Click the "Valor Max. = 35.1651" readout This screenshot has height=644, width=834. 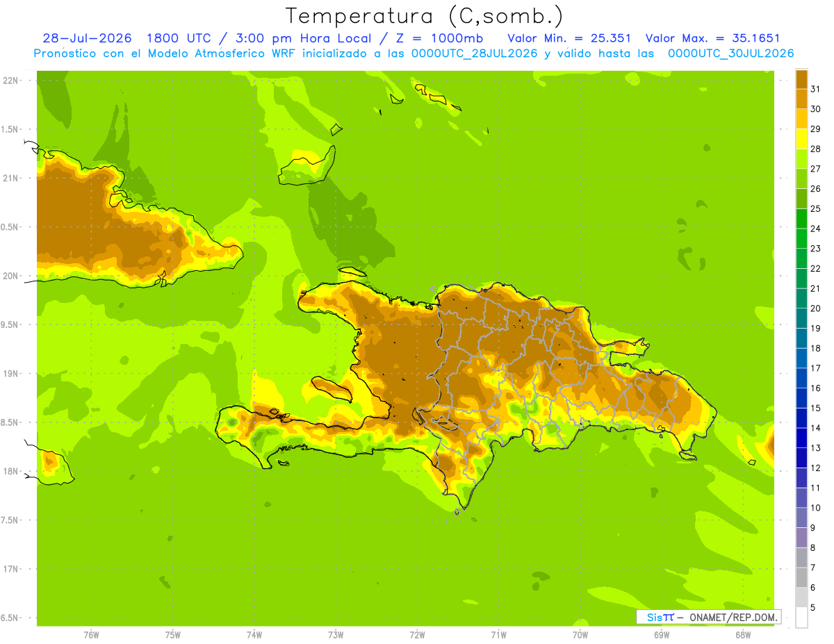point(712,38)
